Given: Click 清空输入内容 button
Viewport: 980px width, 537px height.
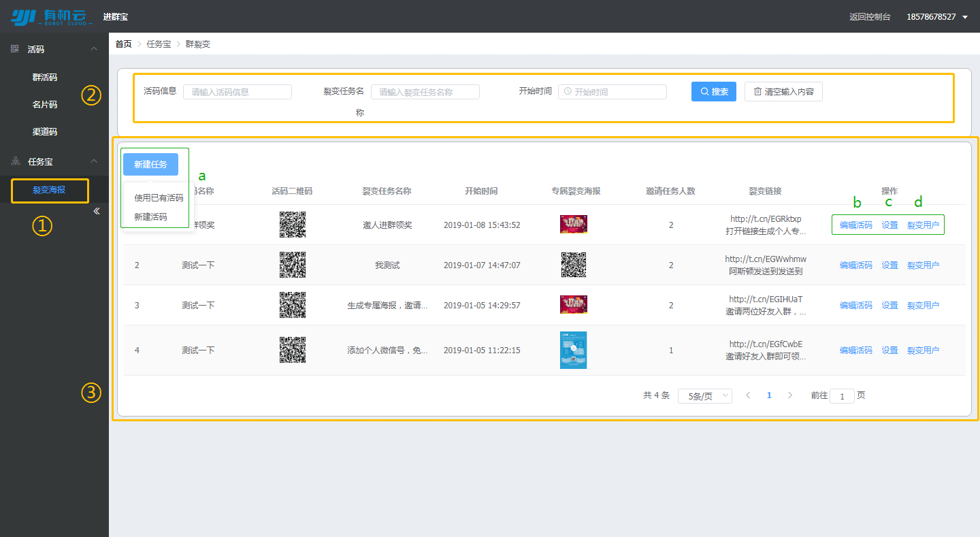Looking at the screenshot, I should click(783, 91).
